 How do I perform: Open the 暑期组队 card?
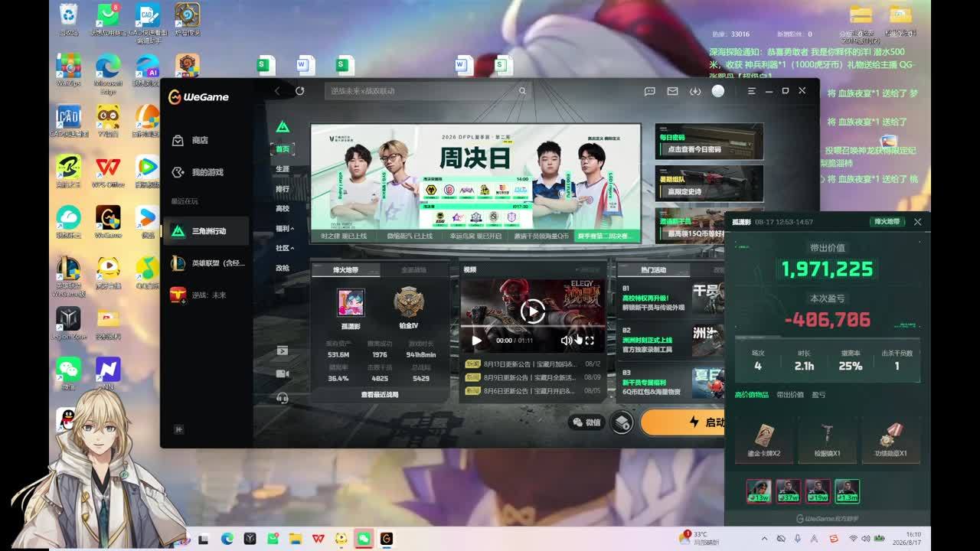coord(709,184)
